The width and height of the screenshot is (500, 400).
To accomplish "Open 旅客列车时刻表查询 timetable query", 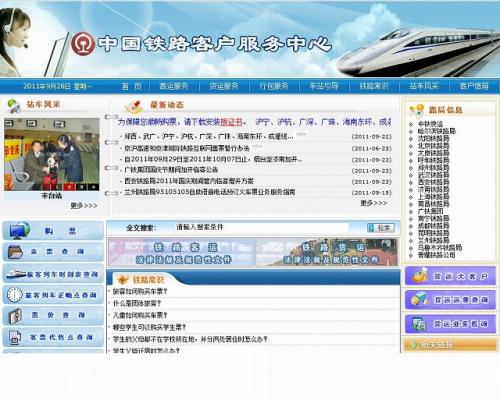I will tap(53, 274).
